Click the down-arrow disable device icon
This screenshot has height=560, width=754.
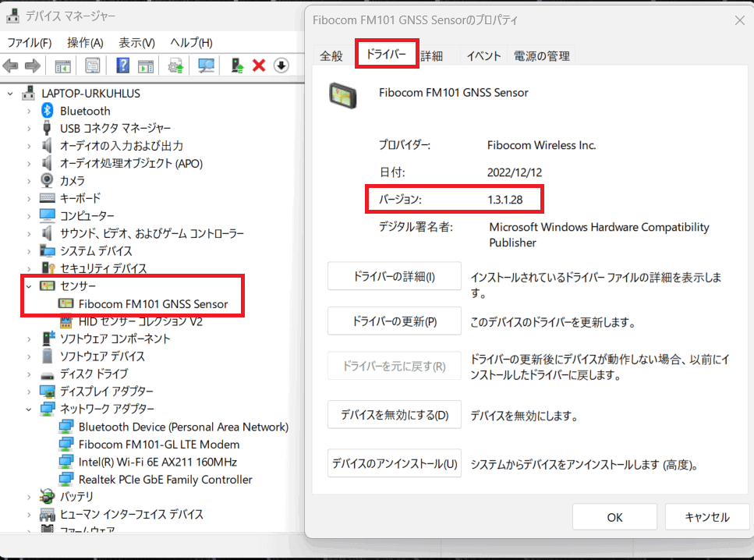(x=281, y=66)
